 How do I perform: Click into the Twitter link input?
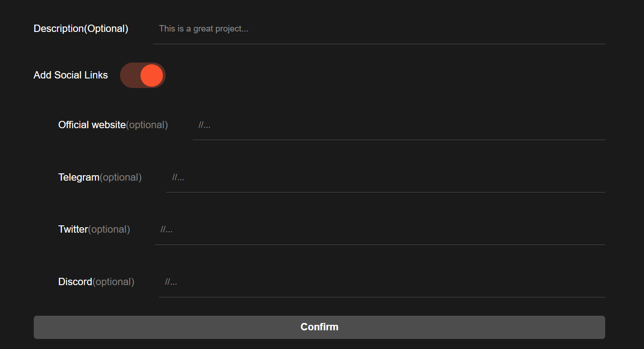pyautogui.click(x=380, y=229)
